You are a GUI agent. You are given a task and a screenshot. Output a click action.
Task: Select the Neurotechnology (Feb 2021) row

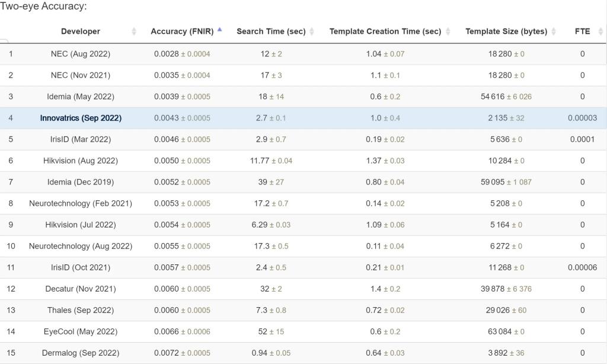tap(303, 203)
